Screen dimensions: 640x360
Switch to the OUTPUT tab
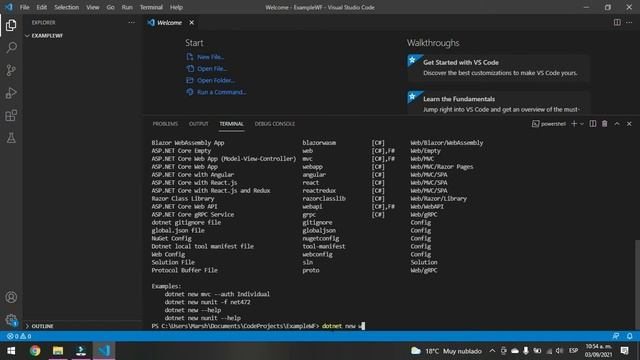199,124
